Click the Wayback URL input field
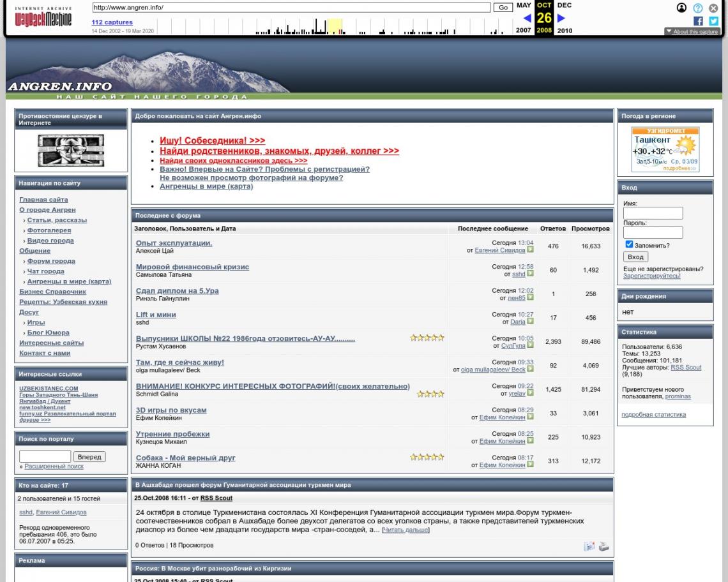The width and height of the screenshot is (728, 582). pos(291,8)
